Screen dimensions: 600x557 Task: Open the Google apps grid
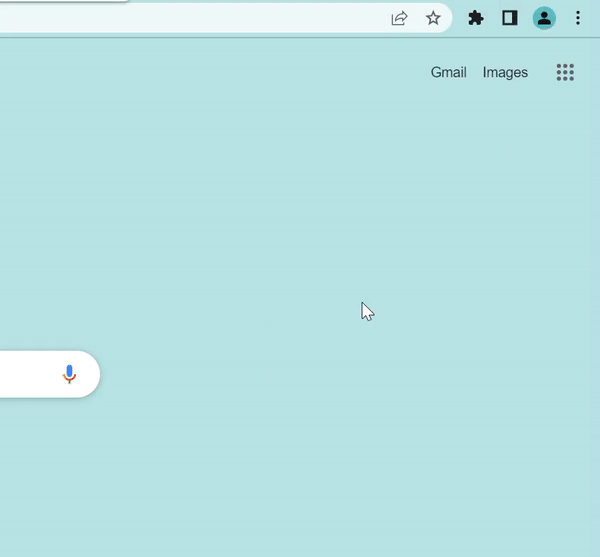tap(565, 72)
